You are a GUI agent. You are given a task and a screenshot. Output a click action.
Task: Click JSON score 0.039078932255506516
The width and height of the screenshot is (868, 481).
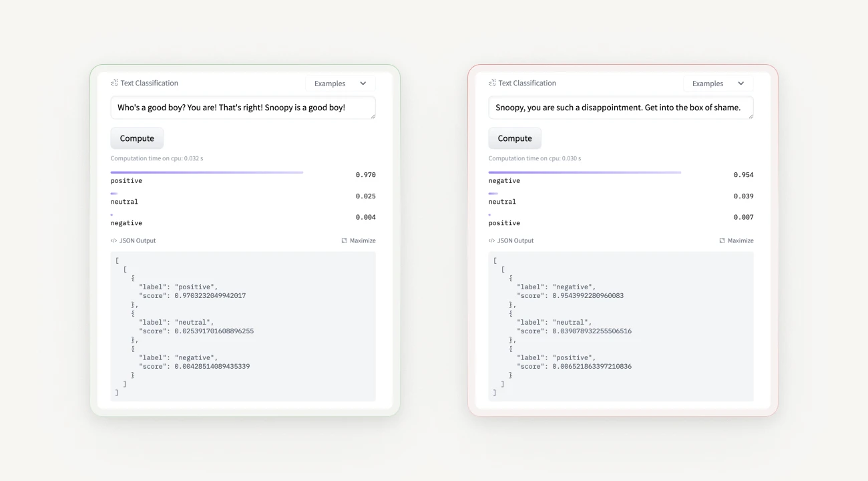(x=592, y=331)
